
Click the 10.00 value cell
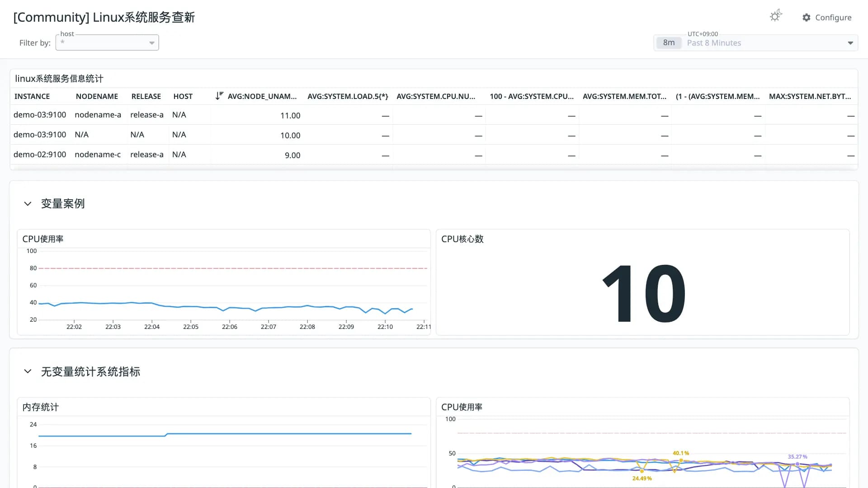tap(290, 136)
